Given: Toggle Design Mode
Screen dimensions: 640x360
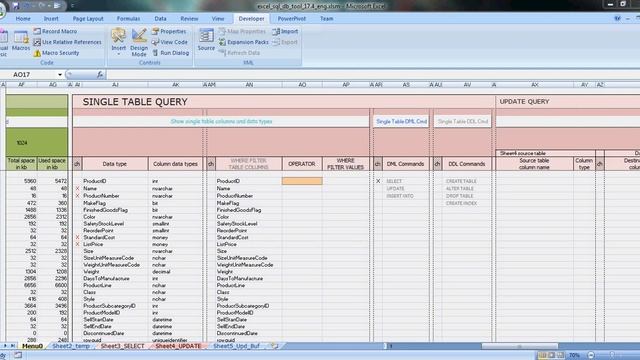Looking at the screenshot, I should tap(139, 42).
